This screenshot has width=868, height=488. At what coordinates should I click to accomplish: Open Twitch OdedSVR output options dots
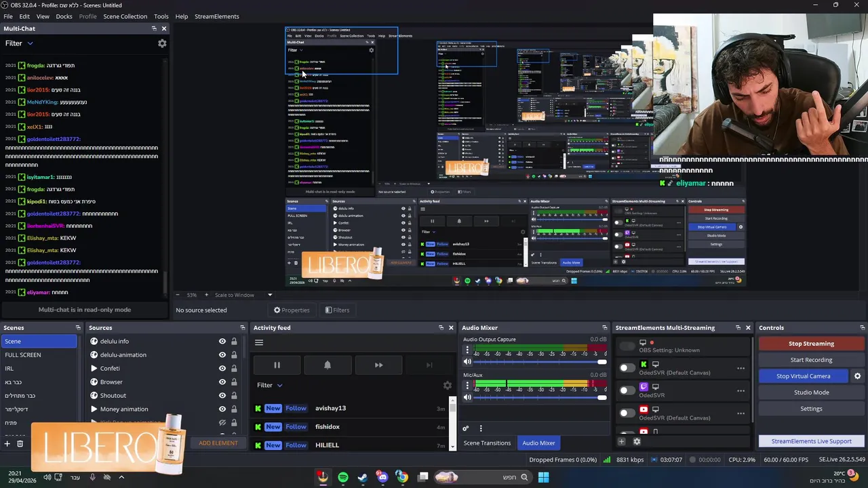coord(741,390)
